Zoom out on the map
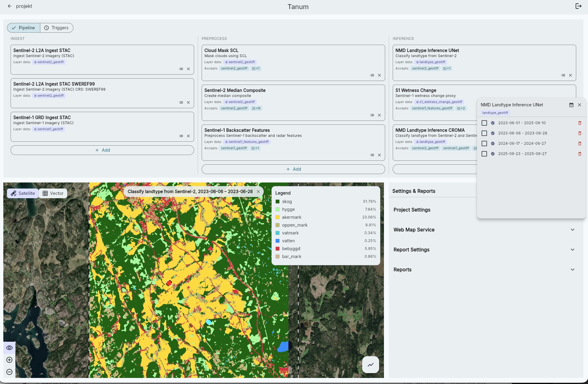The image size is (588, 384). pos(9,372)
